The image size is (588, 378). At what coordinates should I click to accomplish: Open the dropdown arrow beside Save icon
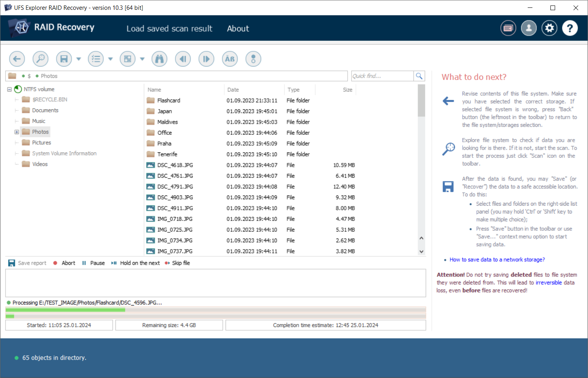(x=79, y=59)
